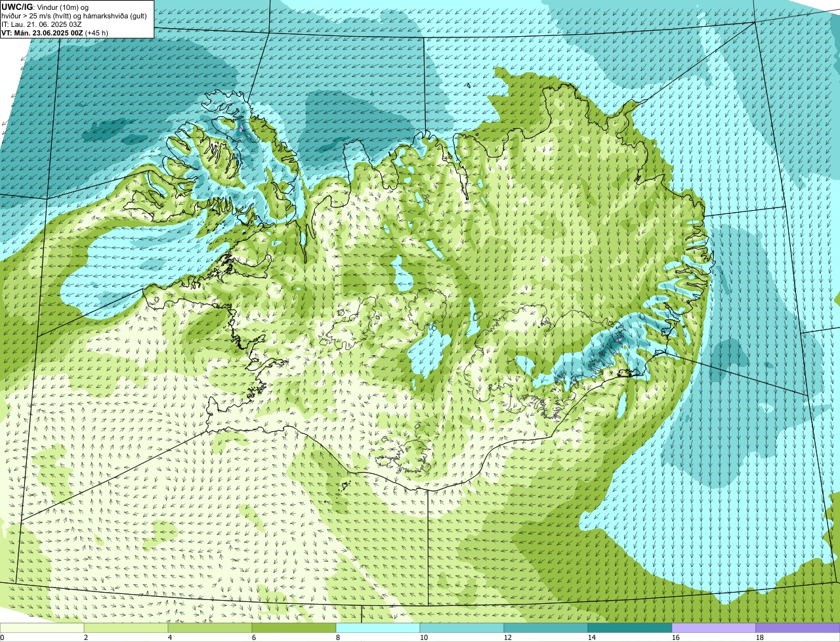This screenshot has width=840, height=642.
Task: Click the 6–8 m/s olive green legend swatch
Action: coord(294,628)
